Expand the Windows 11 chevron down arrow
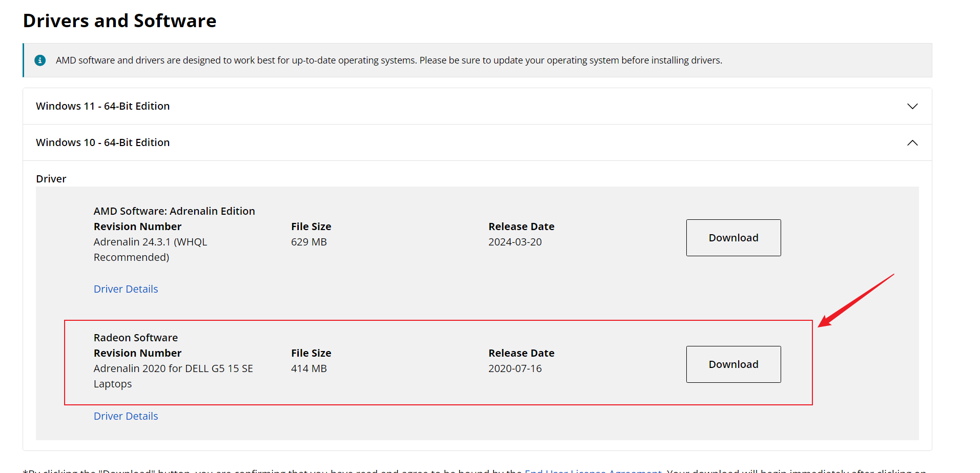Screen dimensions: 980x473 coord(912,107)
